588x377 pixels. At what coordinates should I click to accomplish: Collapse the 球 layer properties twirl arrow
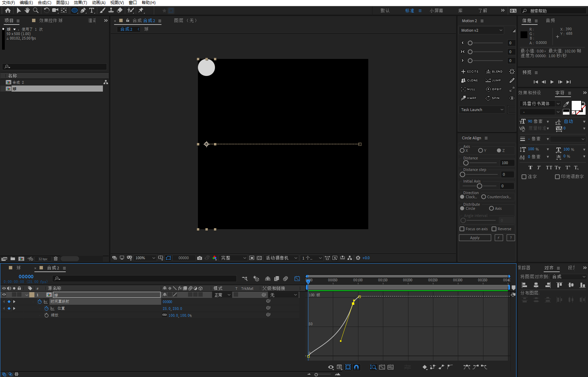click(x=27, y=295)
